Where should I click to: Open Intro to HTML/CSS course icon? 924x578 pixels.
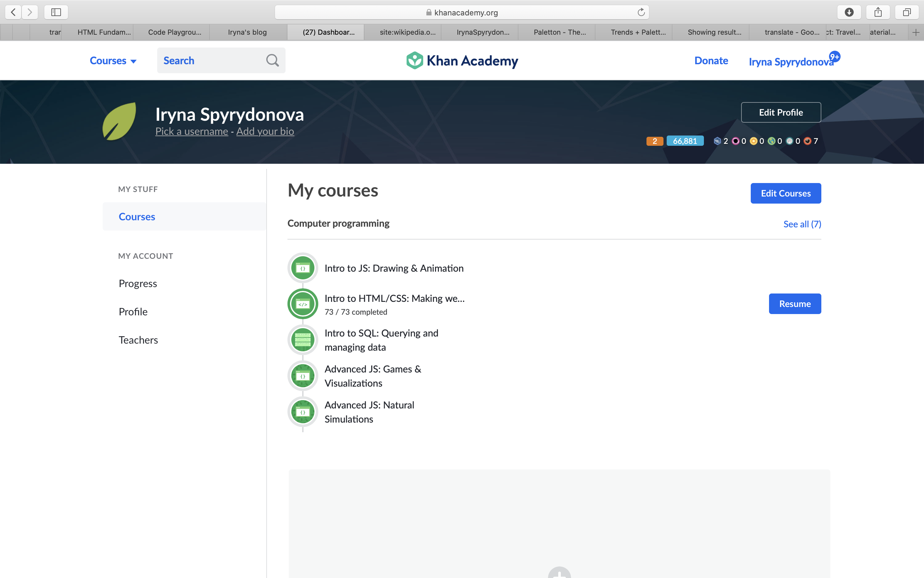coord(303,304)
